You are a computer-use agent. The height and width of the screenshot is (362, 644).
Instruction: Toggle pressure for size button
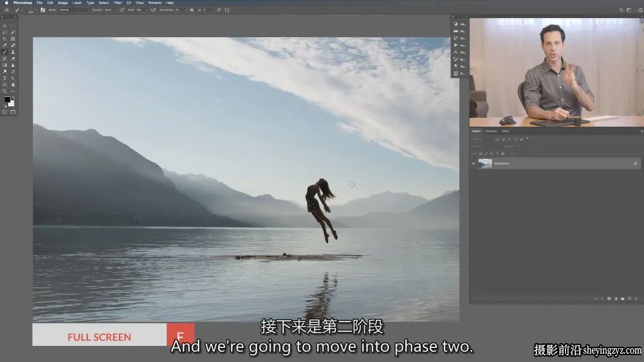coord(219,10)
